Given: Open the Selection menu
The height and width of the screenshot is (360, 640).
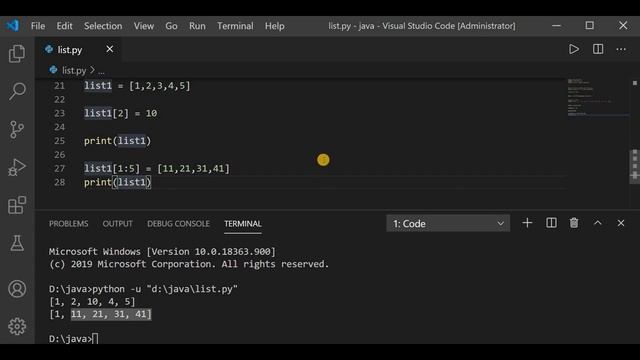Looking at the screenshot, I should click(x=103, y=26).
